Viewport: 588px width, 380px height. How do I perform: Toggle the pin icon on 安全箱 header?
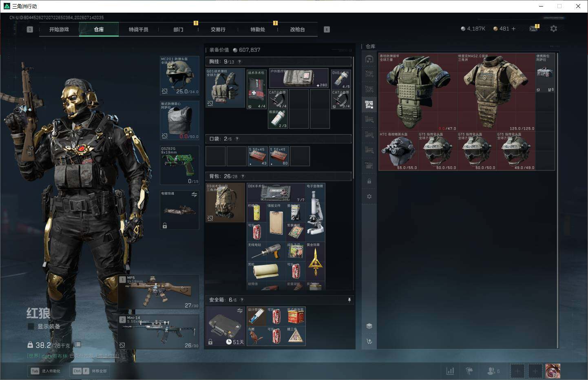pyautogui.click(x=349, y=300)
